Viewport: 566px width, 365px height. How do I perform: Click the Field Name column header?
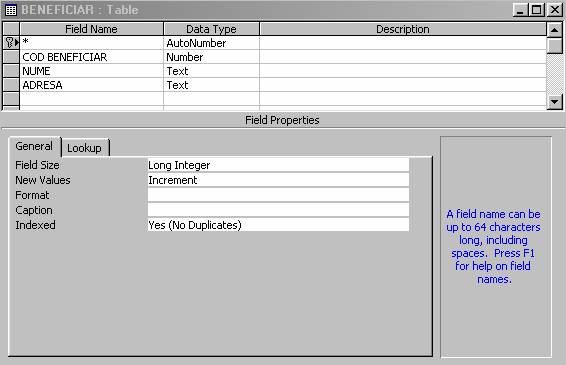(92, 29)
